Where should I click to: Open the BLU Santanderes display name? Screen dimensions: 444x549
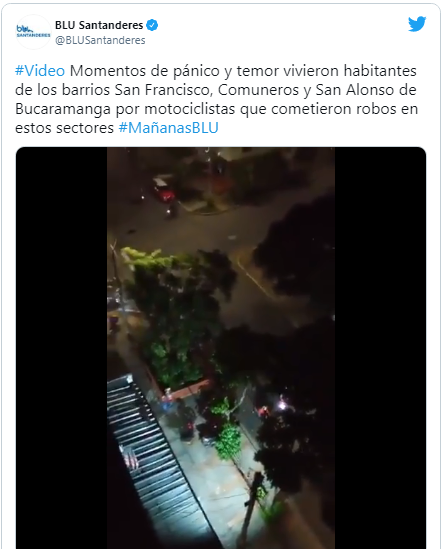click(x=99, y=25)
